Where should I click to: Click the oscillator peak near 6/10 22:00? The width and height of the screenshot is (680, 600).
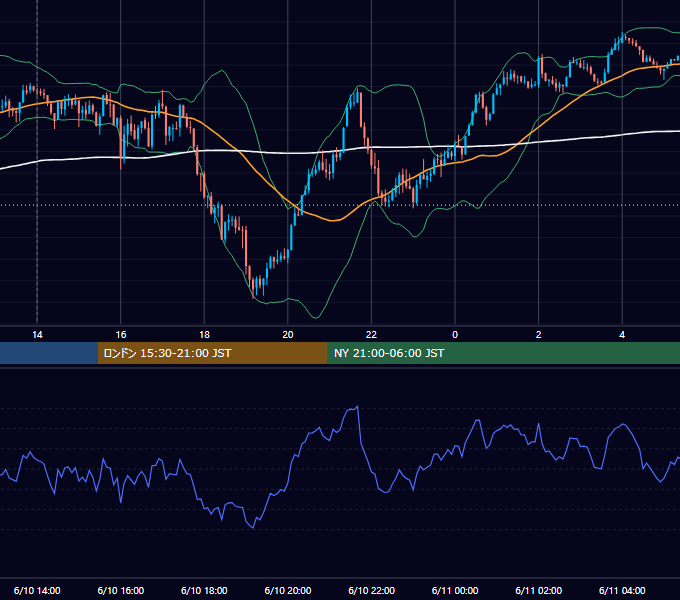(357, 407)
